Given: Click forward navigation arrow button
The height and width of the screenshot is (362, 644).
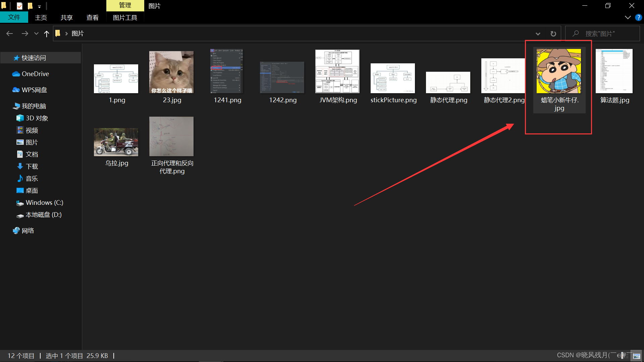Looking at the screenshot, I should [24, 33].
